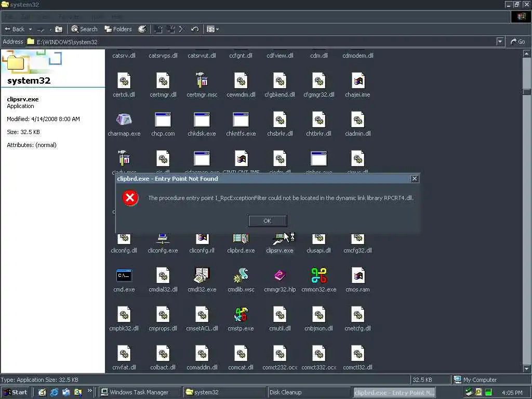532x399 pixels.
Task: Click the Back button in Explorer toolbar
Action: click(x=15, y=29)
